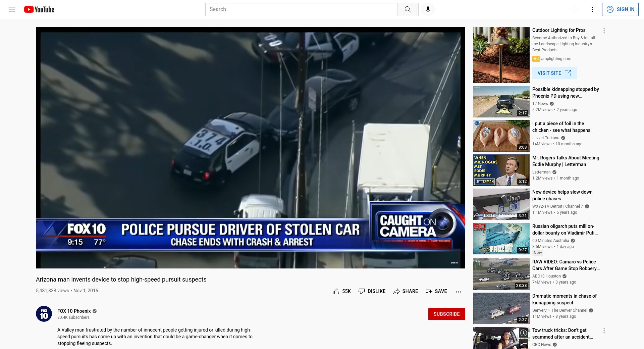Open the YouTube apps grid

[577, 9]
